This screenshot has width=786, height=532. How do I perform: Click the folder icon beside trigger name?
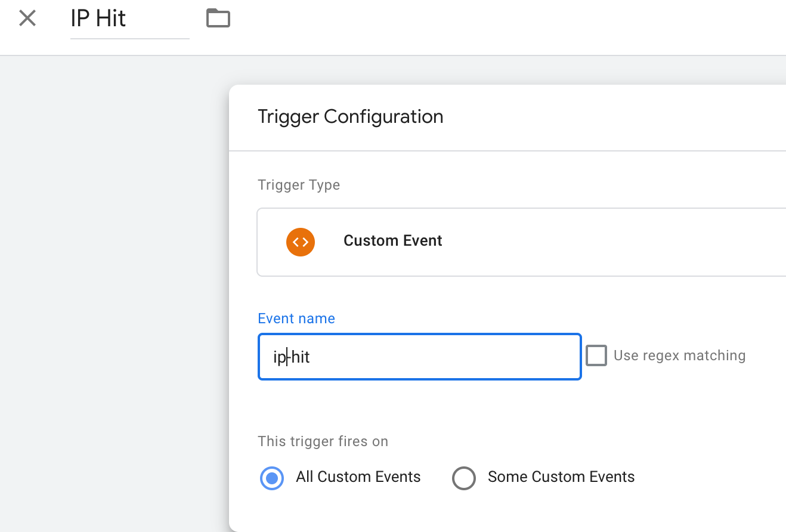click(x=218, y=18)
